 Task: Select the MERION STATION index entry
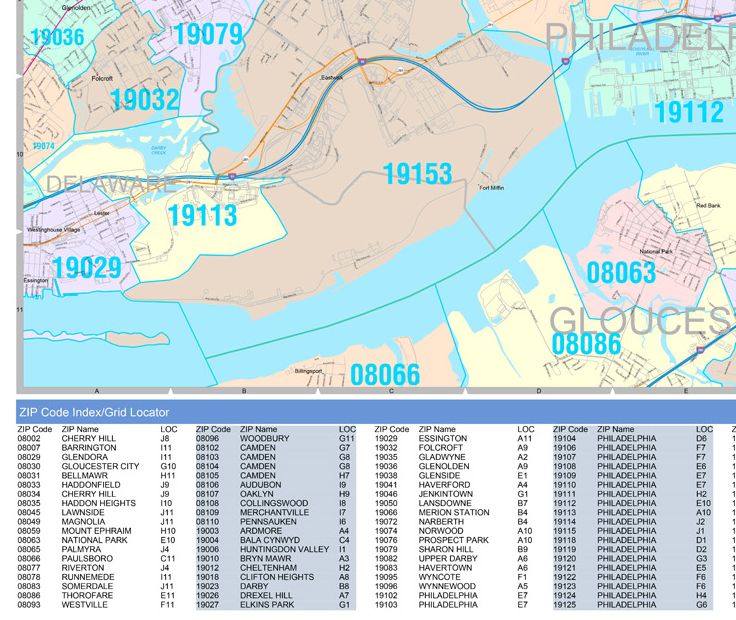[x=453, y=512]
